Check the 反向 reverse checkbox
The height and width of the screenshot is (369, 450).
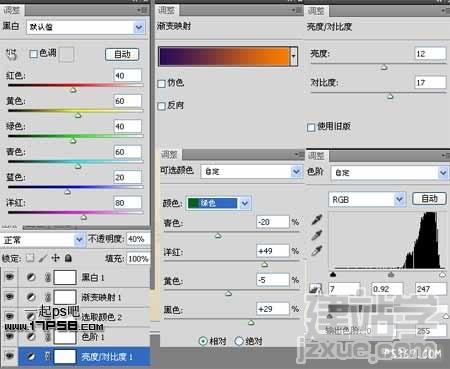(161, 106)
